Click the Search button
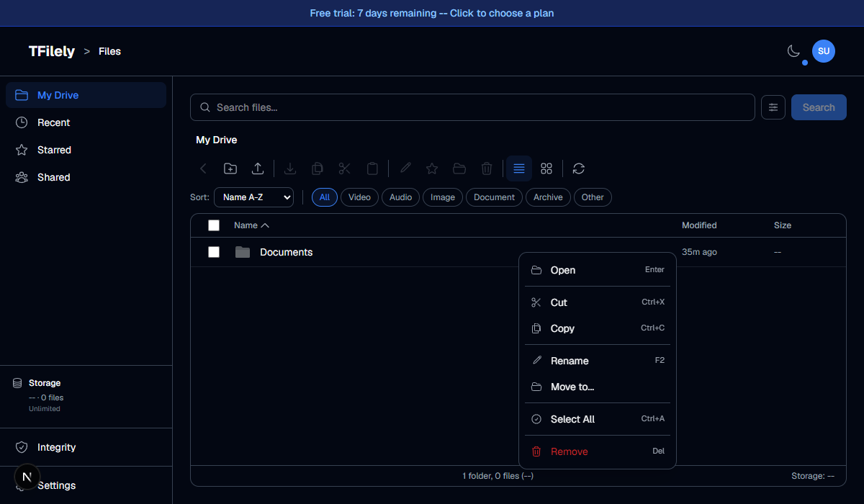 click(819, 107)
